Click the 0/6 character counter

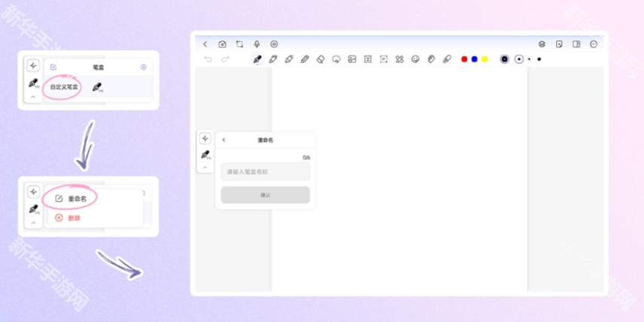pyautogui.click(x=306, y=157)
